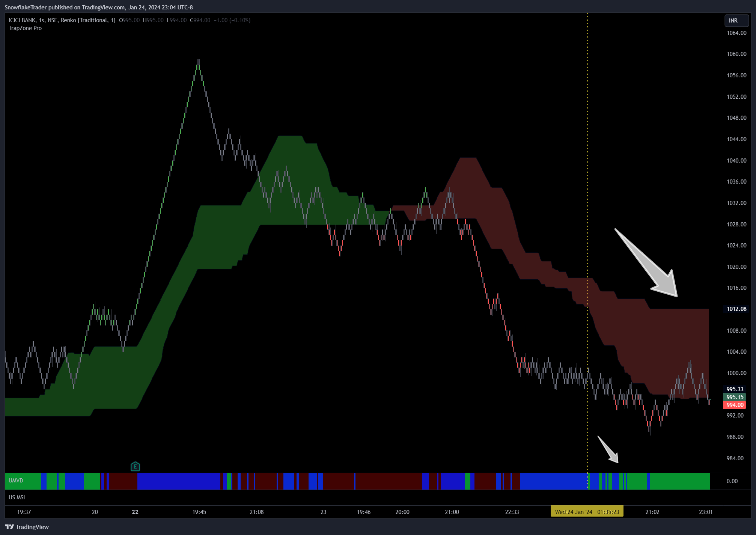Click the UMVD pane 0.00 scale value
This screenshot has height=535, width=756.
(x=732, y=481)
